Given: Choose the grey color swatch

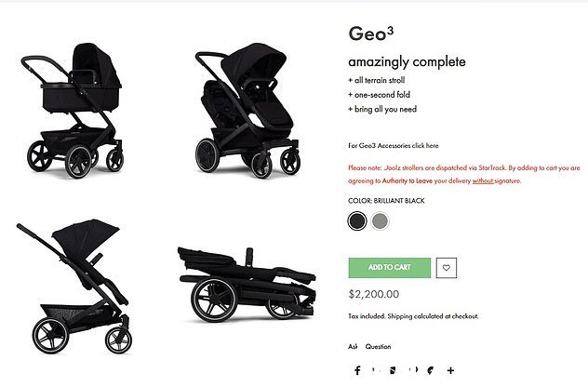Looking at the screenshot, I should (x=380, y=220).
